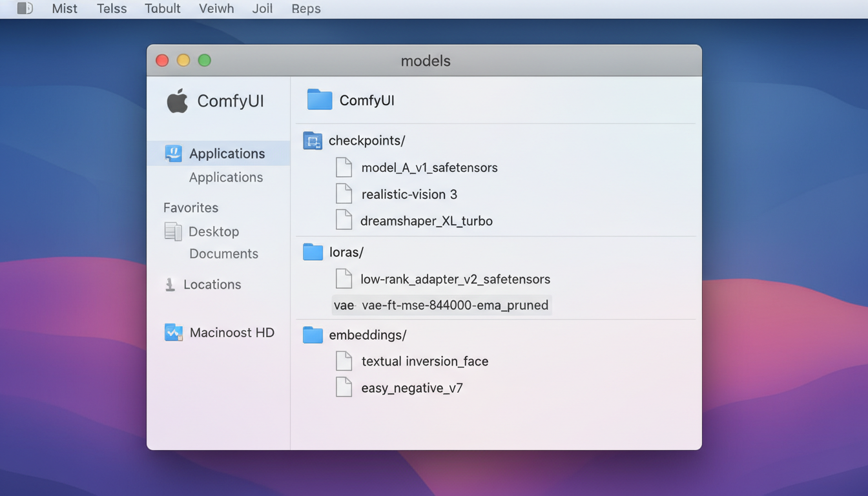Image resolution: width=868 pixels, height=496 pixels.
Task: Click the checkpoints folder icon
Action: coord(313,141)
